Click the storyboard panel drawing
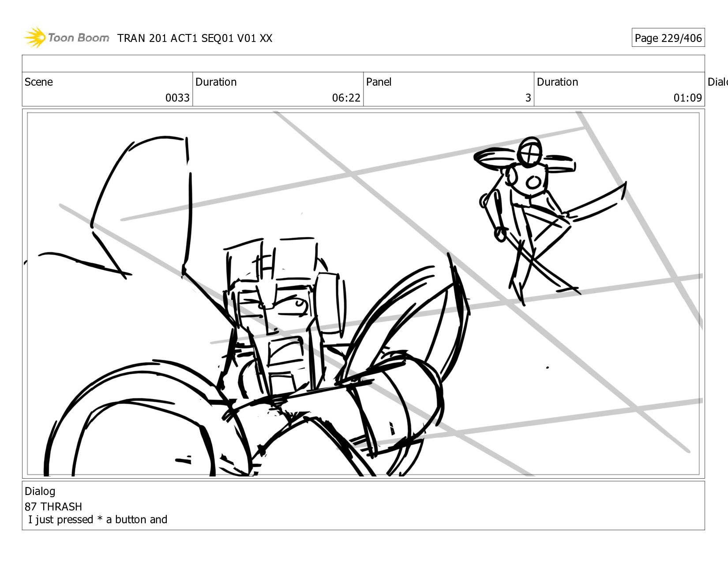The width and height of the screenshot is (728, 563). [363, 294]
